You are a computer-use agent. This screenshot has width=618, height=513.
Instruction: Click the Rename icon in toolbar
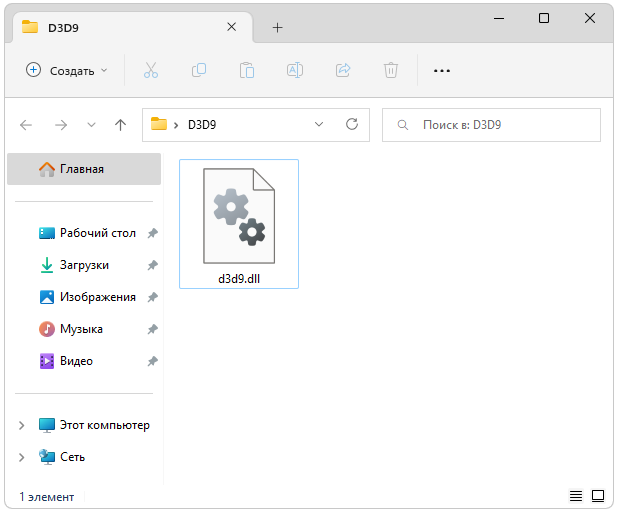(295, 70)
